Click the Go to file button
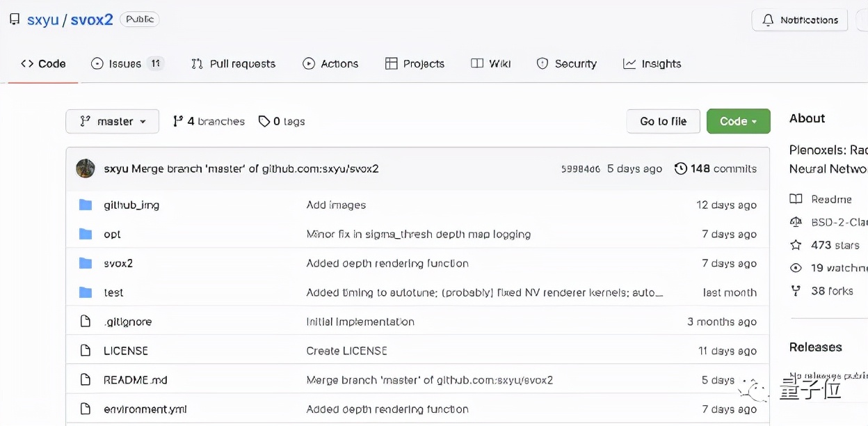Screen dimensions: 868x426 pyautogui.click(x=664, y=121)
